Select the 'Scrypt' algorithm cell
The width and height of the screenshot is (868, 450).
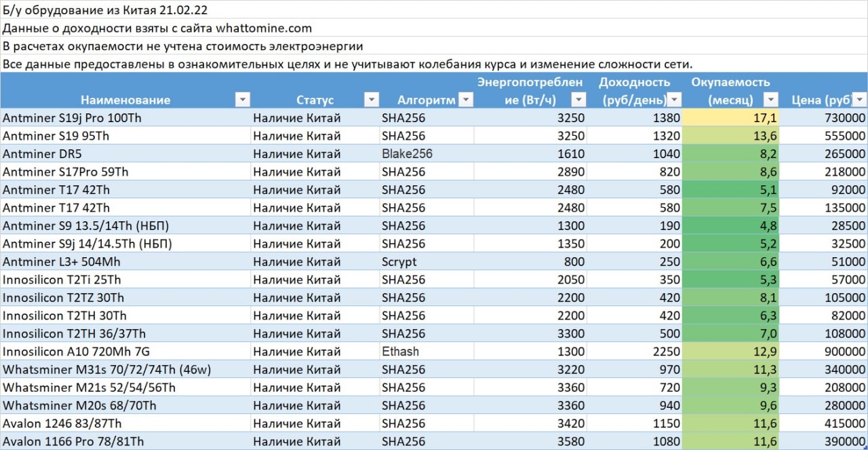coord(427,261)
